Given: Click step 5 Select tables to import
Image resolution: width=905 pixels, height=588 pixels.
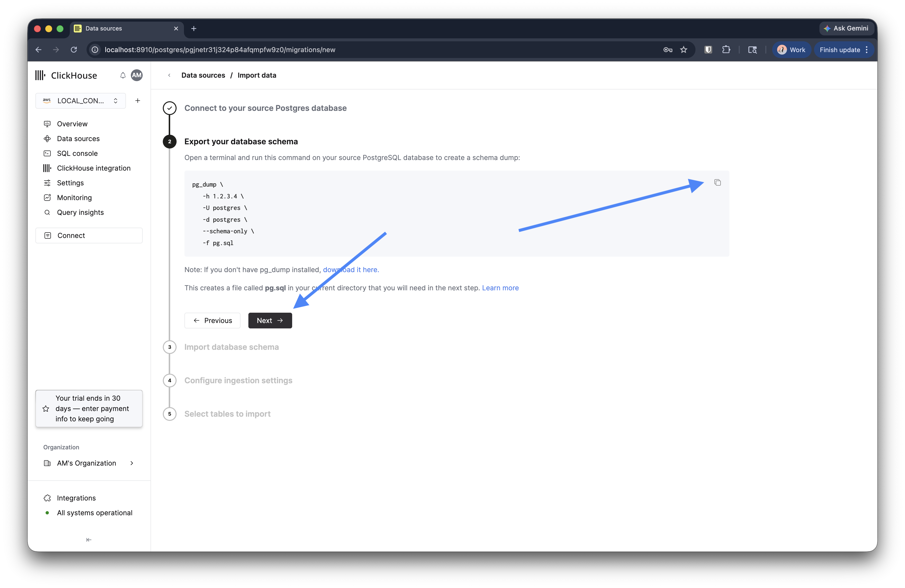Looking at the screenshot, I should point(227,414).
